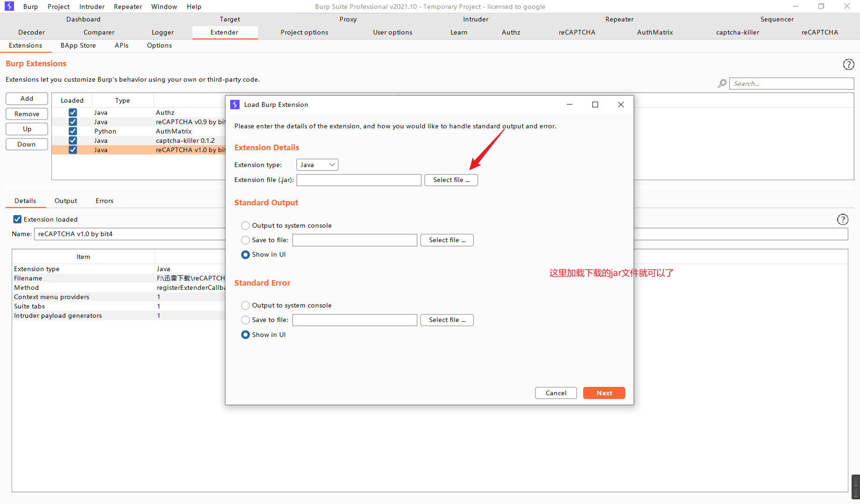Click Burp Suite logo in main title bar
This screenshot has height=504, width=860.
(x=9, y=6)
